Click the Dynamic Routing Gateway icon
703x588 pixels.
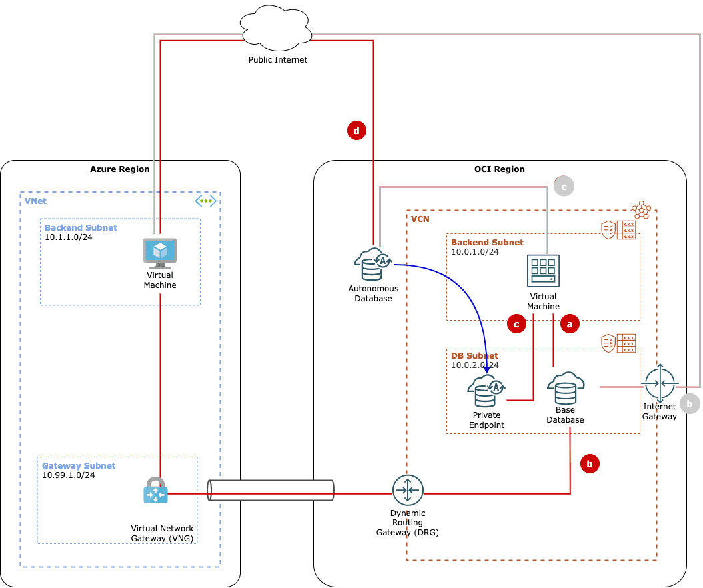coord(408,490)
